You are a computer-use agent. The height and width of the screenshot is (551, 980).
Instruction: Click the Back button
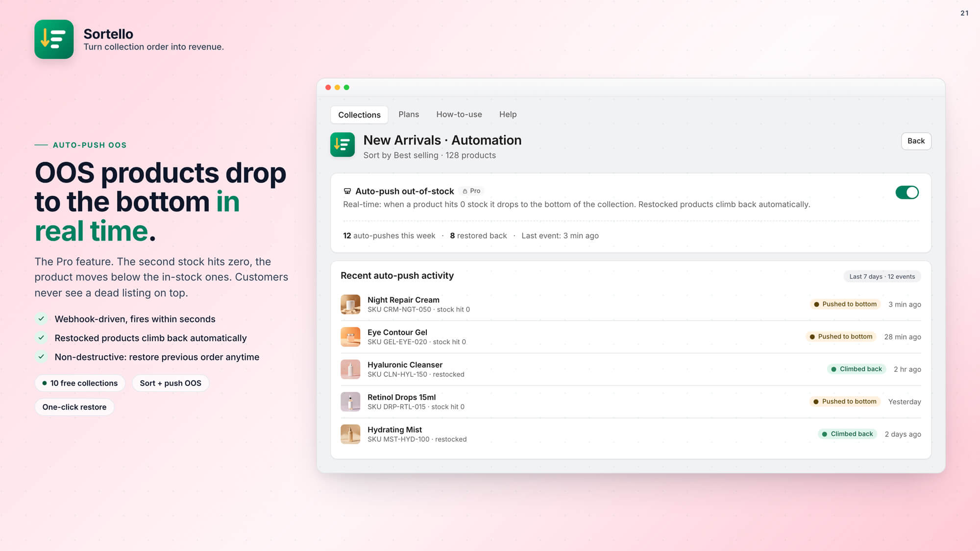pos(916,141)
